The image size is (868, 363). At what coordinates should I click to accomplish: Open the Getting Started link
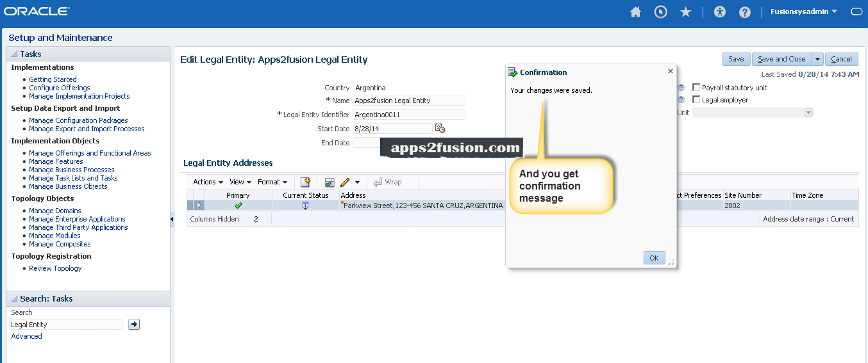point(53,79)
